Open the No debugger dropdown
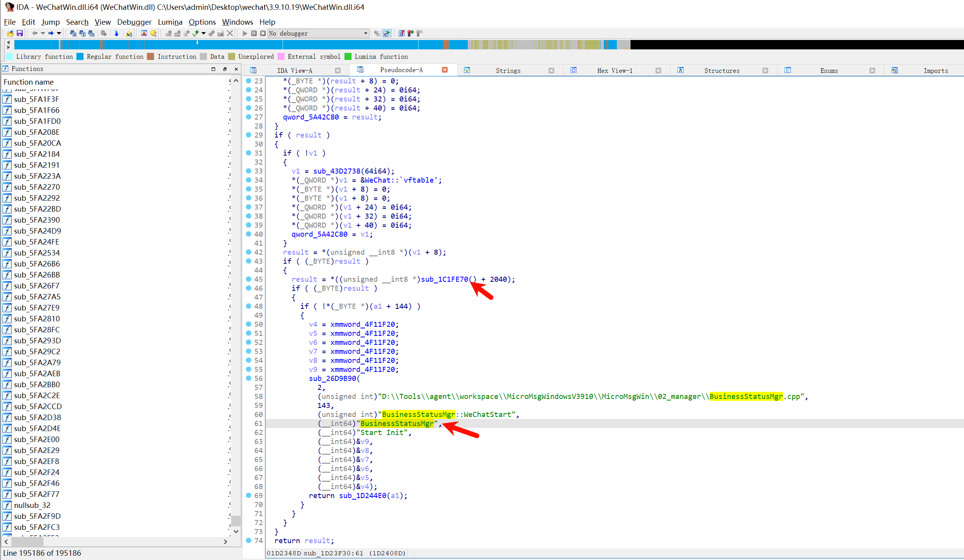Image resolution: width=964 pixels, height=560 pixels. click(x=366, y=33)
